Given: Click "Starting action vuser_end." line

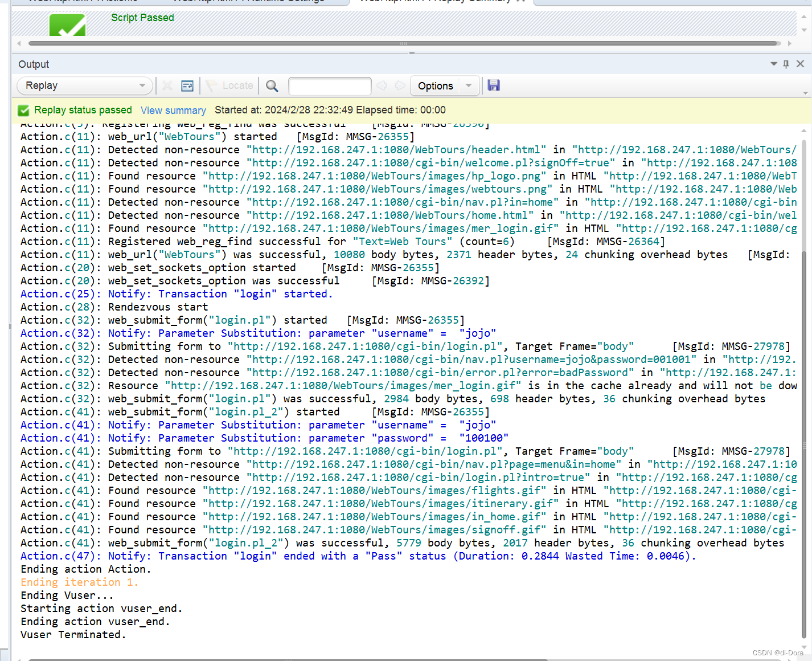Looking at the screenshot, I should 101,609.
